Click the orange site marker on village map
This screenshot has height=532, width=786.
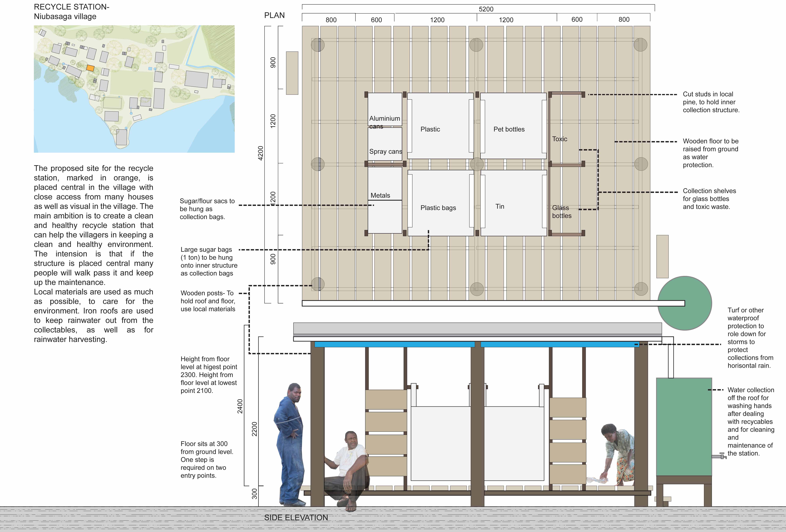pos(90,68)
